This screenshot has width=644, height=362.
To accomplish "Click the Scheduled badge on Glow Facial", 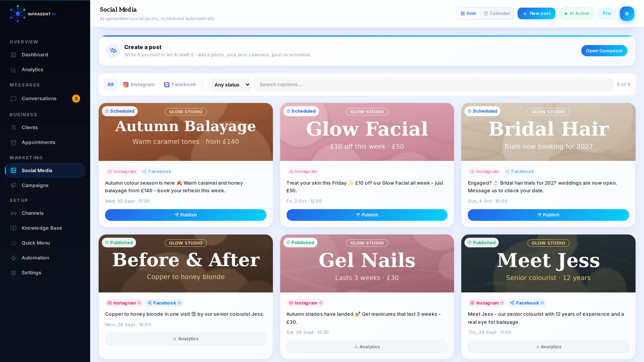I will point(301,111).
